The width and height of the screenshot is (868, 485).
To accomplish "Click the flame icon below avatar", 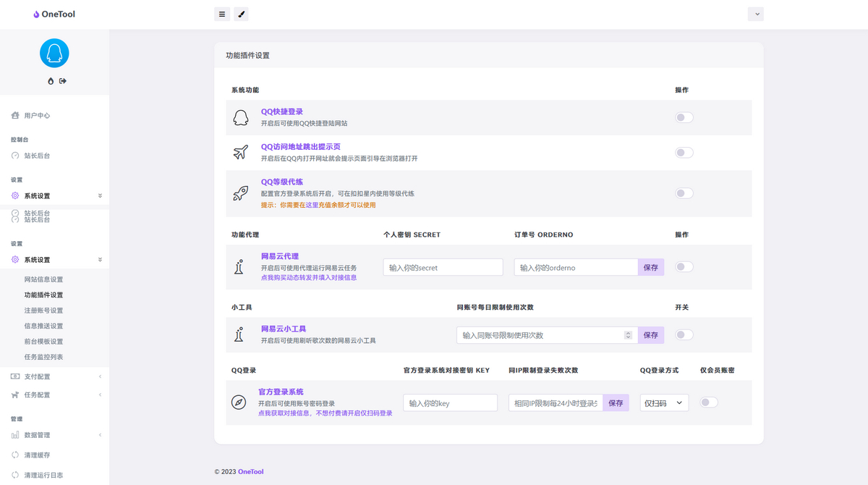I will (x=51, y=81).
